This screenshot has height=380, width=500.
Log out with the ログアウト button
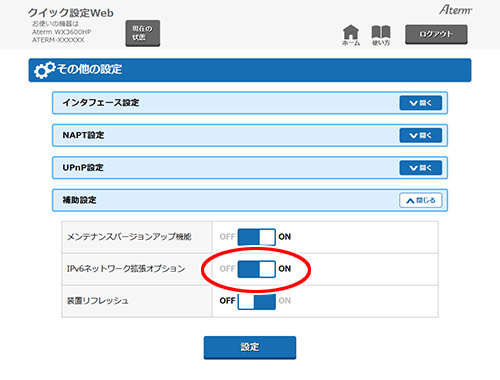(436, 34)
